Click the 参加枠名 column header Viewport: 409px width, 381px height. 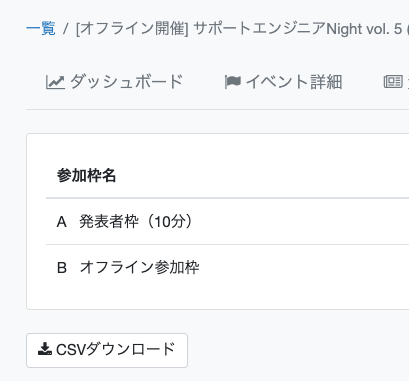[x=86, y=175]
